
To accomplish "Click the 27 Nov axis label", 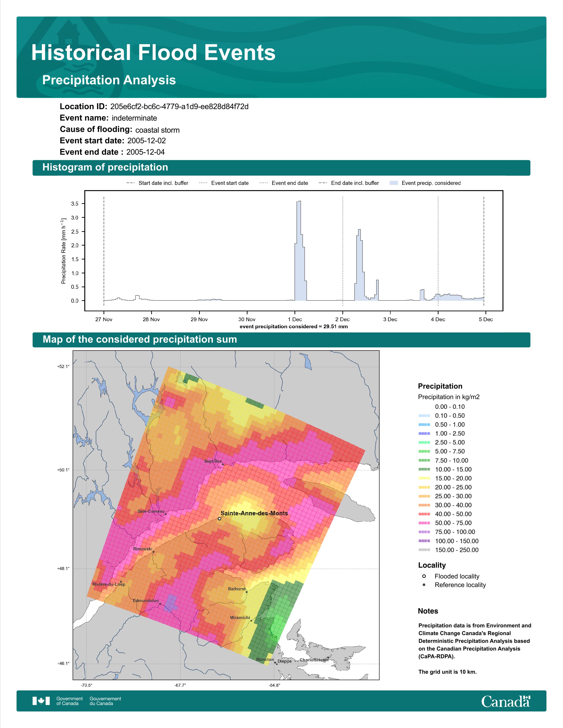I will coord(104,319).
